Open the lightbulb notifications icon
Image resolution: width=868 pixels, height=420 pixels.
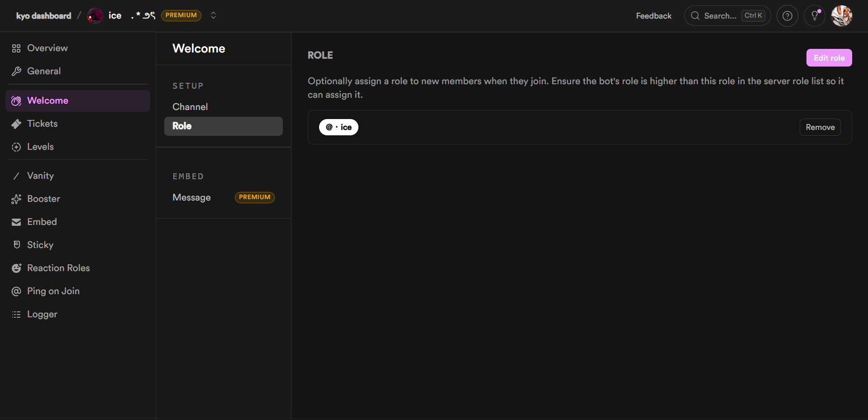[815, 16]
